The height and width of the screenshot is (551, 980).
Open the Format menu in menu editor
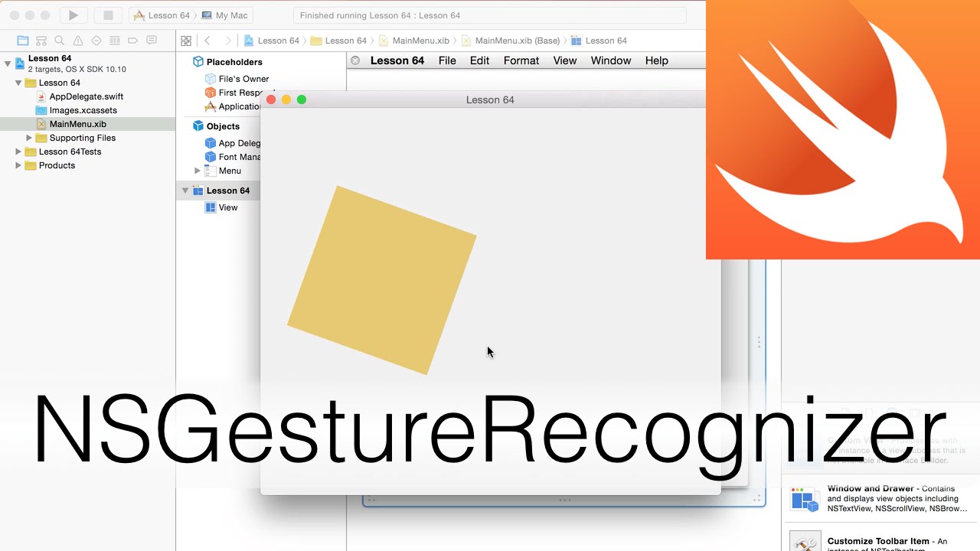tap(521, 60)
